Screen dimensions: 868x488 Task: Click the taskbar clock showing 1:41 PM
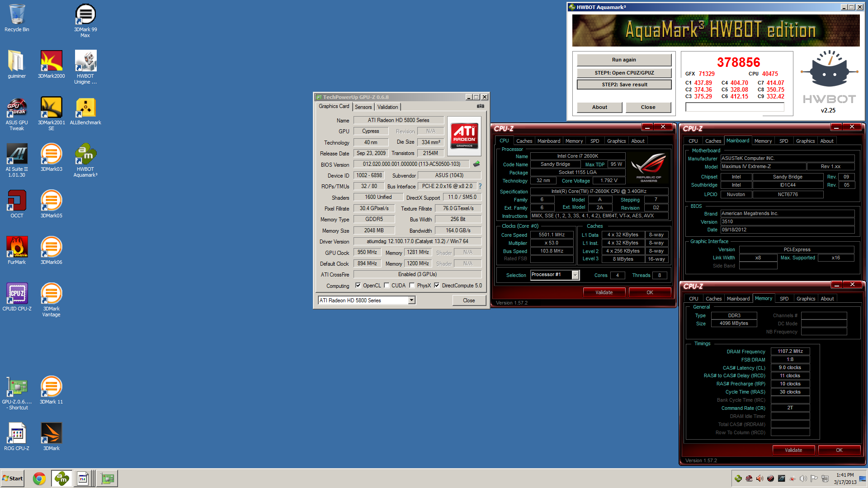point(845,479)
